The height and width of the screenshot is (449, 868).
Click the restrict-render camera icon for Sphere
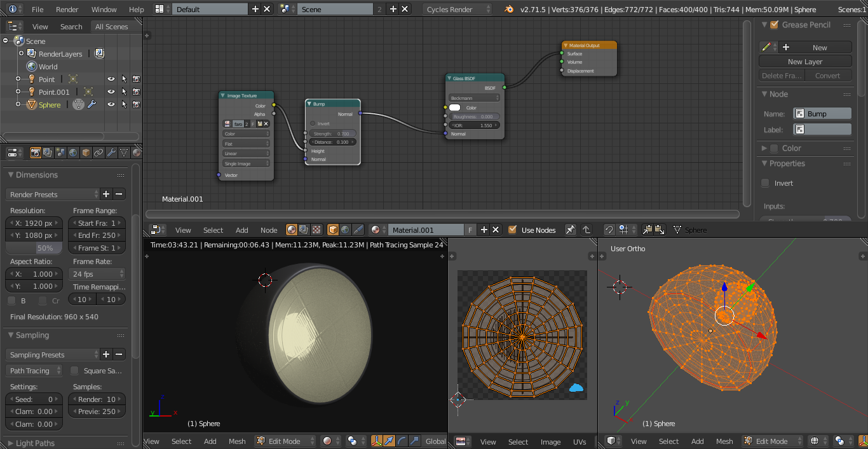(136, 105)
